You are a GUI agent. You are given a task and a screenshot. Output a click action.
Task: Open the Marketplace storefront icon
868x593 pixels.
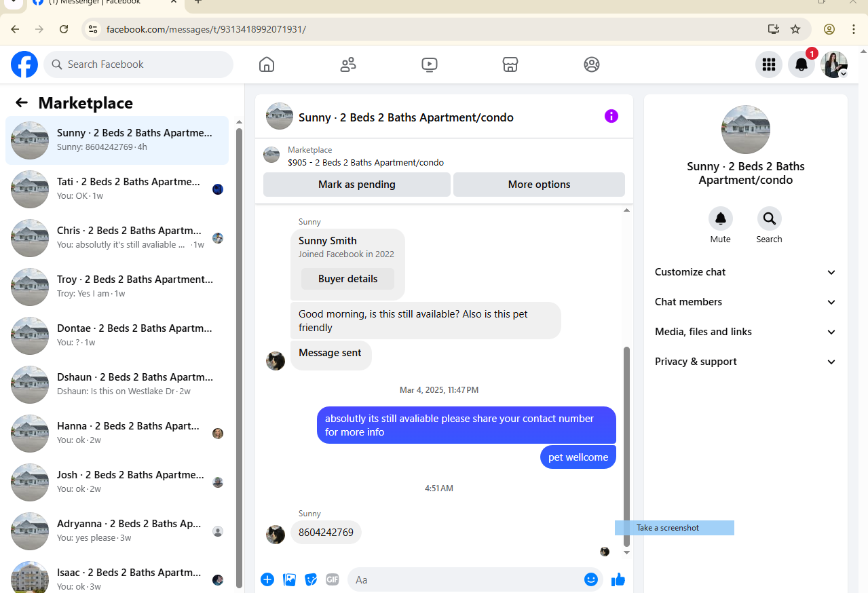pyautogui.click(x=510, y=64)
